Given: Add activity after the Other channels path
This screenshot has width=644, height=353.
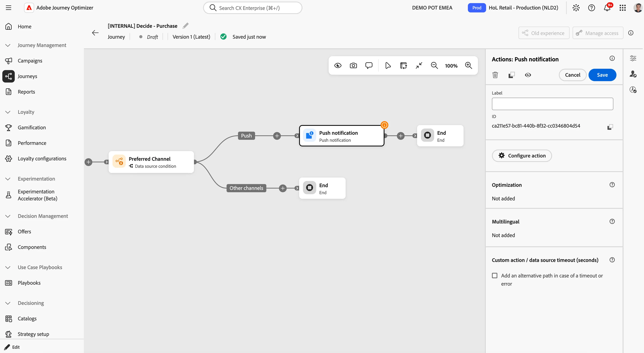Looking at the screenshot, I should click(283, 188).
